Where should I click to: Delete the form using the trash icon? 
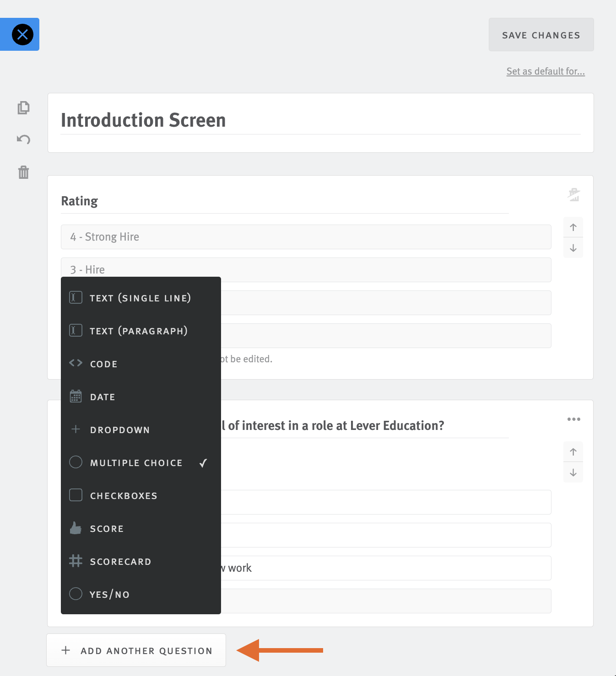pos(23,172)
